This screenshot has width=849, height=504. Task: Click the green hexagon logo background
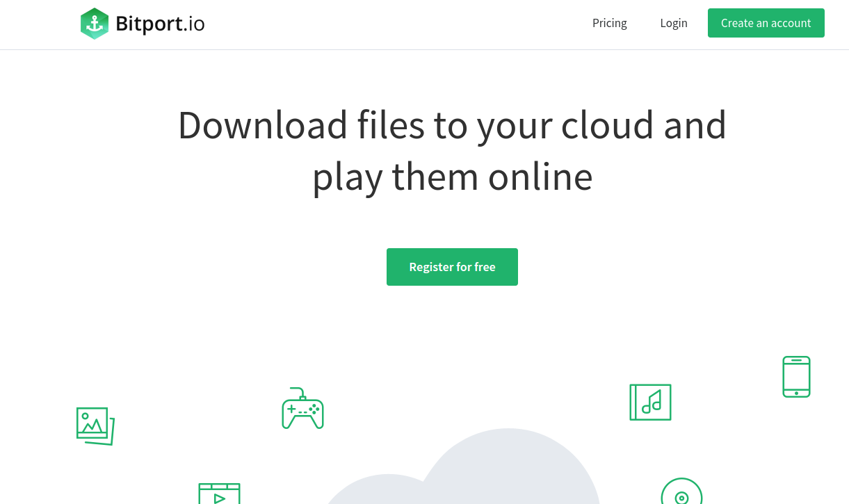(x=95, y=23)
